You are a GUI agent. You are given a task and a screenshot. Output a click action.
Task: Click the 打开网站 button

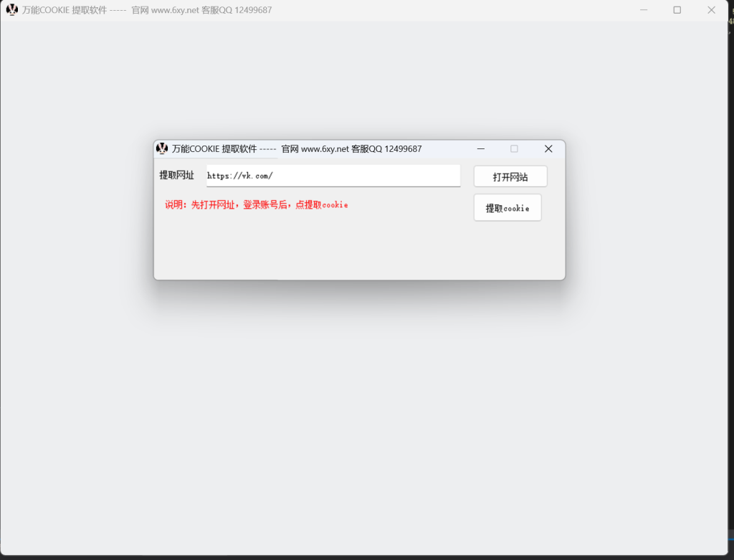(x=510, y=176)
